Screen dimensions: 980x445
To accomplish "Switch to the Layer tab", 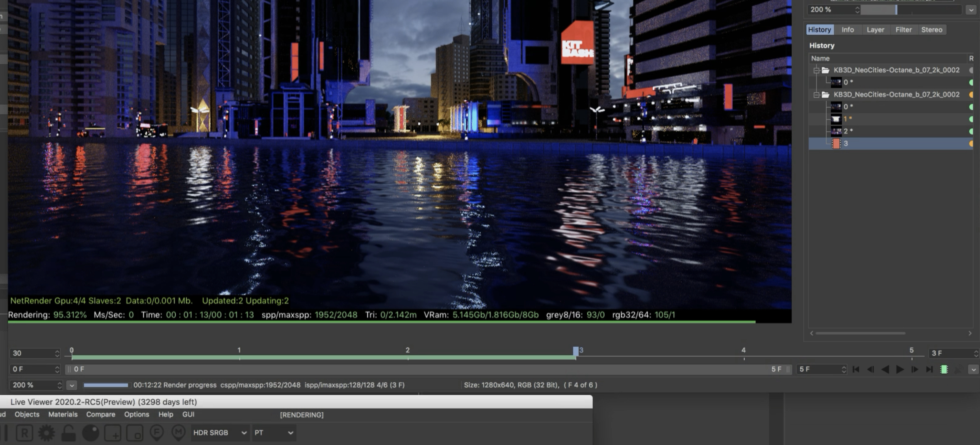I will tap(875, 30).
